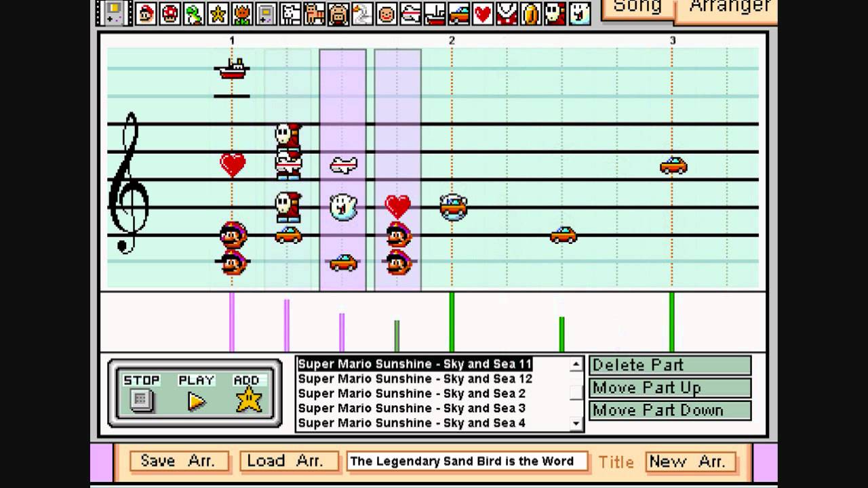Click the Move Part Down button
The height and width of the screenshot is (488, 868).
(x=670, y=410)
